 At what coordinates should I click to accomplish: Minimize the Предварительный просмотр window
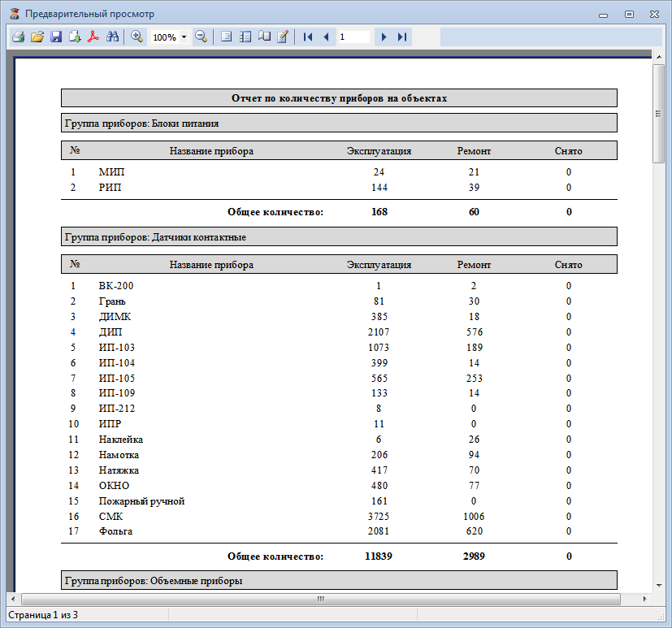[x=604, y=15]
